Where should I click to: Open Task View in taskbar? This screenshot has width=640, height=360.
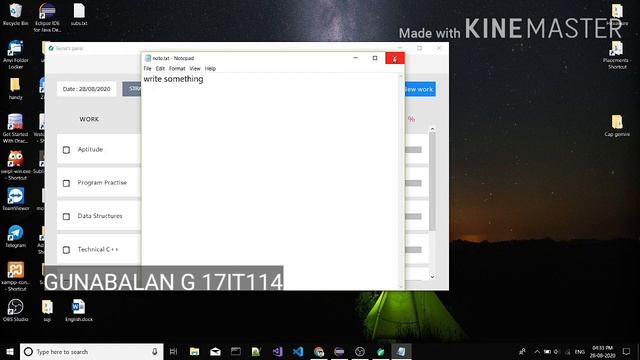[173, 351]
